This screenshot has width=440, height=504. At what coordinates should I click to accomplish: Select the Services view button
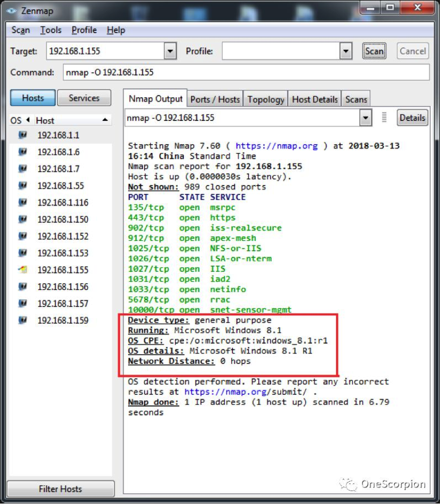pyautogui.click(x=84, y=98)
